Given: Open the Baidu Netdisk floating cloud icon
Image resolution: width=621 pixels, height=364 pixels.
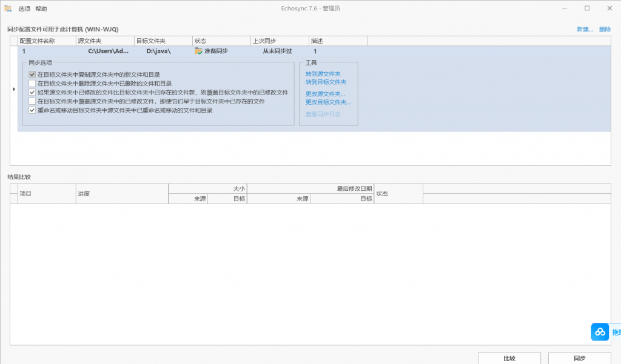Looking at the screenshot, I should [599, 332].
